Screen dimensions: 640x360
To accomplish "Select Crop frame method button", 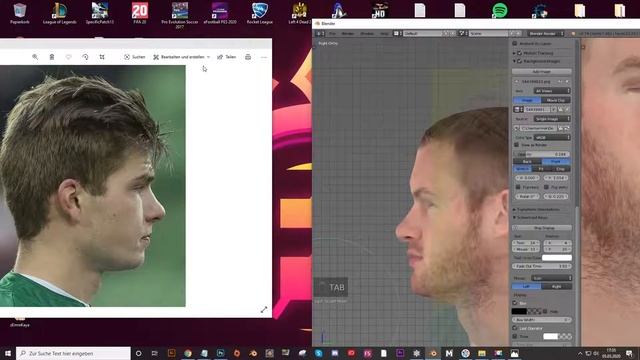I will 560,169.
